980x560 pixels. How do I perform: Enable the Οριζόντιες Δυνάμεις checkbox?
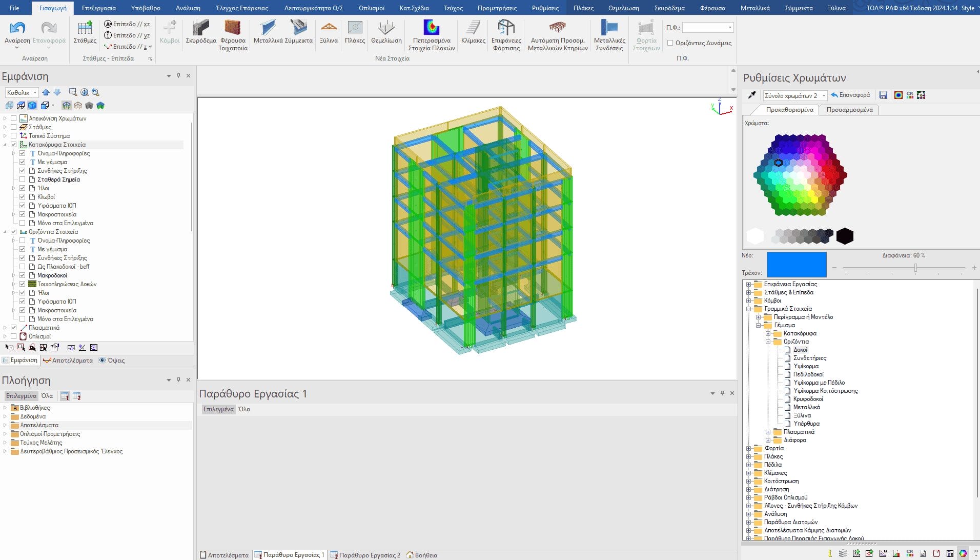click(670, 43)
